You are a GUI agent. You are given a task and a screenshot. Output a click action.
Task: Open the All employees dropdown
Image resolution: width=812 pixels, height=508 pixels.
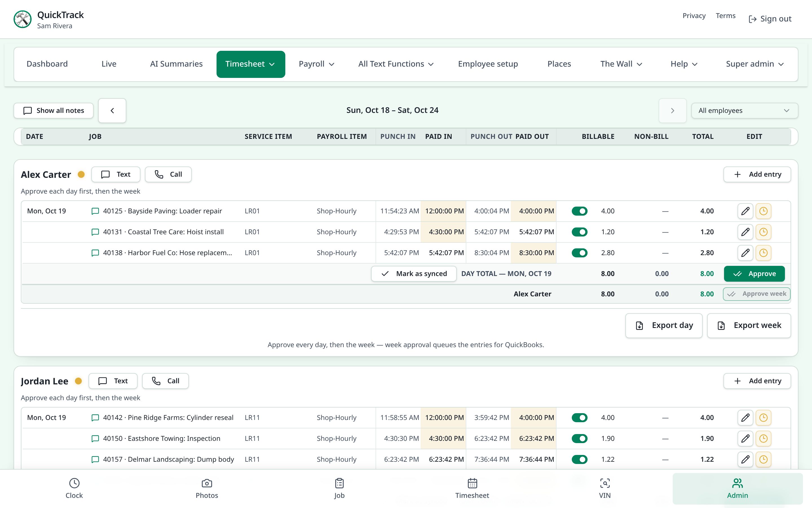(745, 111)
